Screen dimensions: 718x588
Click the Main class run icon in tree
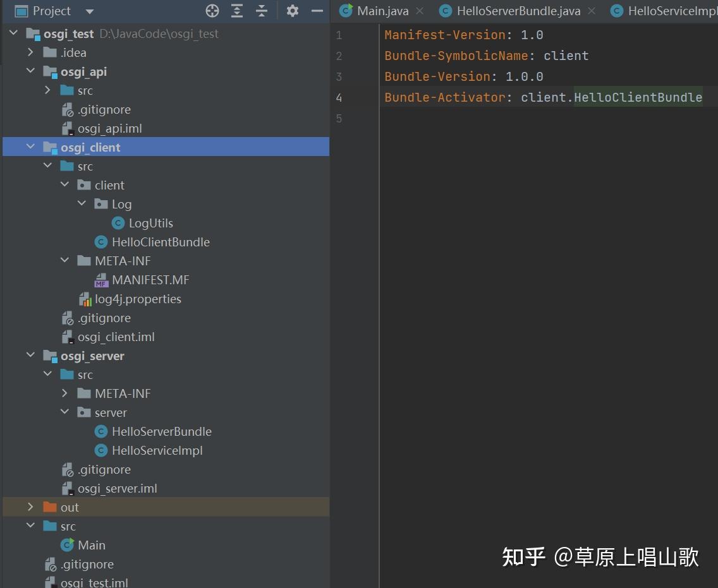click(x=67, y=545)
